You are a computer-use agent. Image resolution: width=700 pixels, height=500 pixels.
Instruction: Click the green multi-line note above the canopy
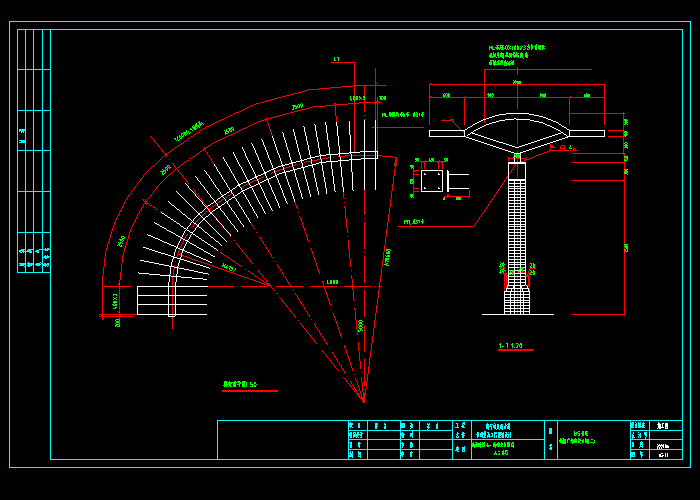click(x=516, y=55)
